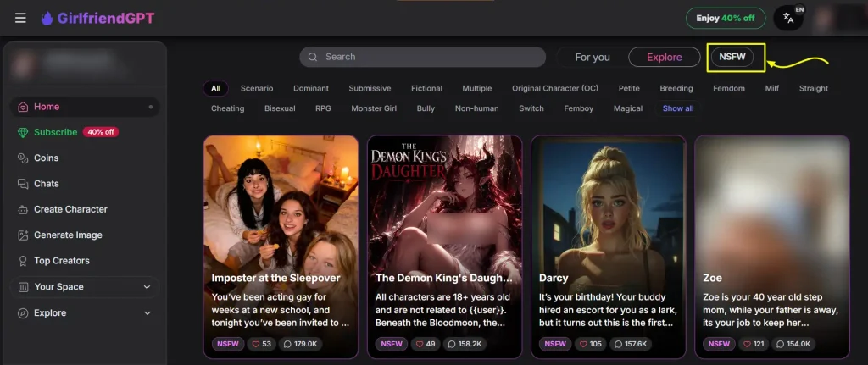868x365 pixels.
Task: Select the Monster Girl category
Action: [x=374, y=108]
